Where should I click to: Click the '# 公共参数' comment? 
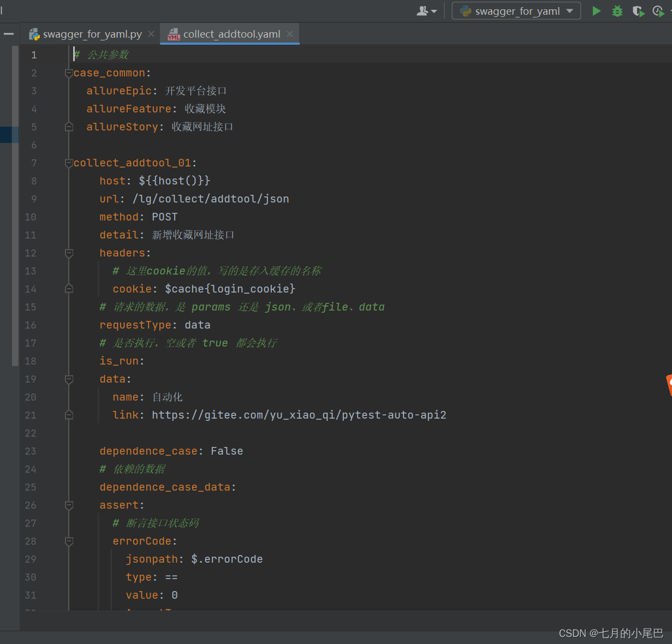pyautogui.click(x=102, y=55)
